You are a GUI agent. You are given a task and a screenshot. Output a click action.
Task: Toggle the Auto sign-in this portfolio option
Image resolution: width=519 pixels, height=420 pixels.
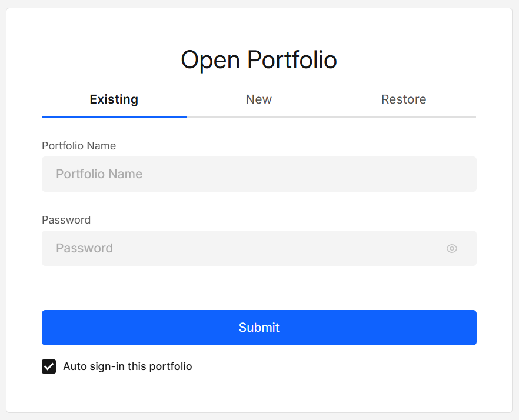(x=48, y=366)
